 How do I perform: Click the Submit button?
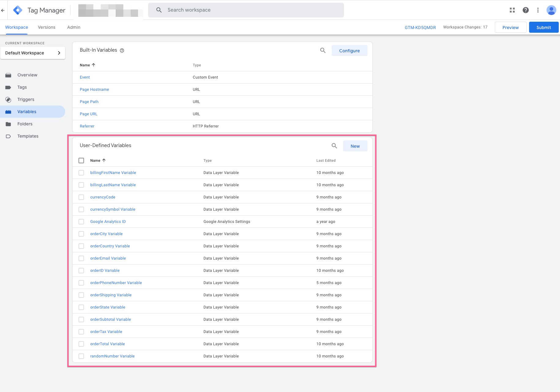[x=544, y=27]
